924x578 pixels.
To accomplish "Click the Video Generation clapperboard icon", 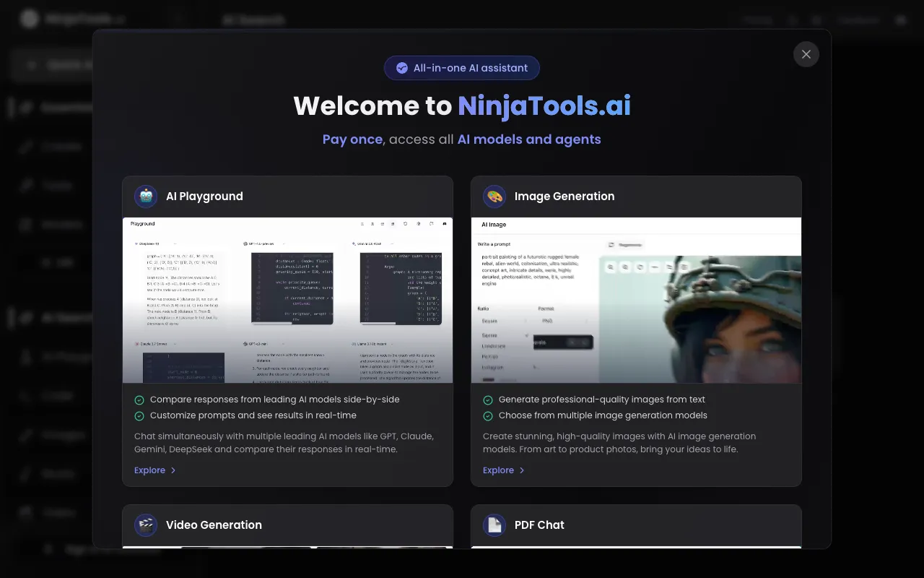I will (146, 525).
